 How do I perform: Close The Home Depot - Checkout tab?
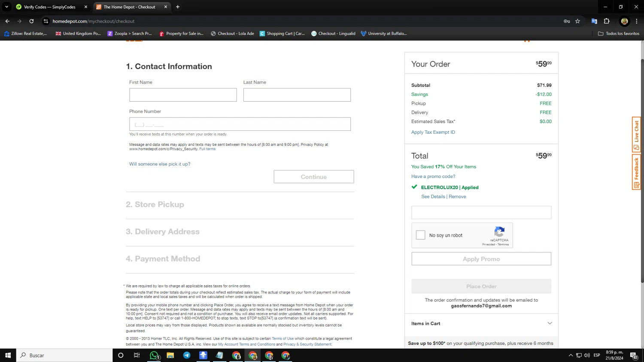166,7
